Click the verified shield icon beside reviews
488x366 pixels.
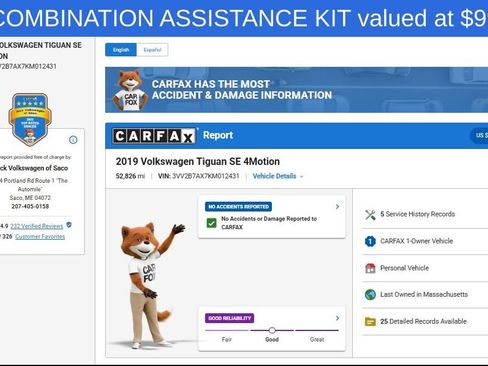point(69,225)
